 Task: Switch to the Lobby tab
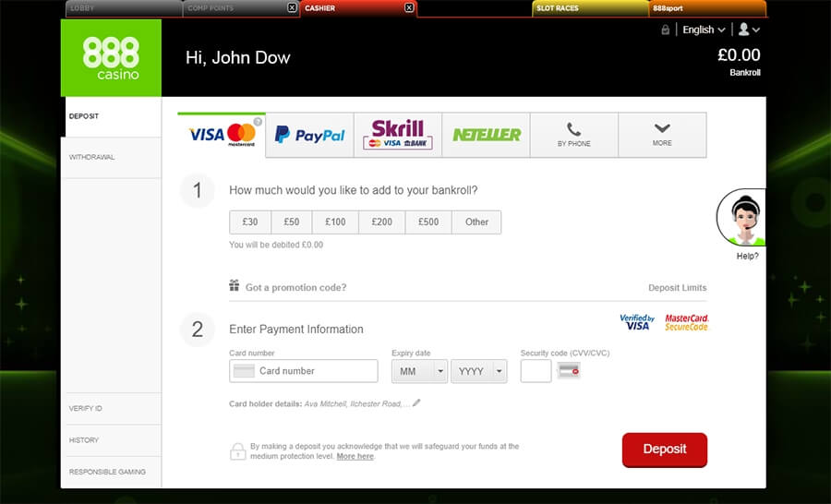[x=124, y=8]
